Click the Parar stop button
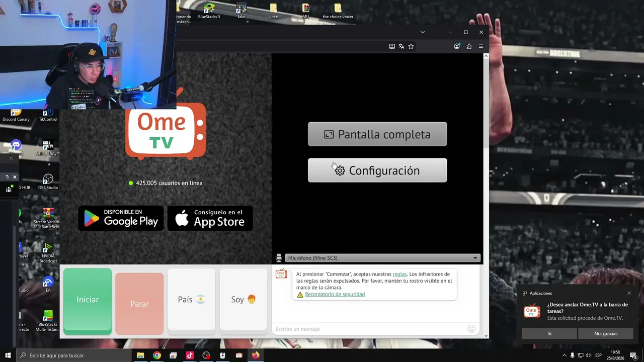 click(x=139, y=304)
